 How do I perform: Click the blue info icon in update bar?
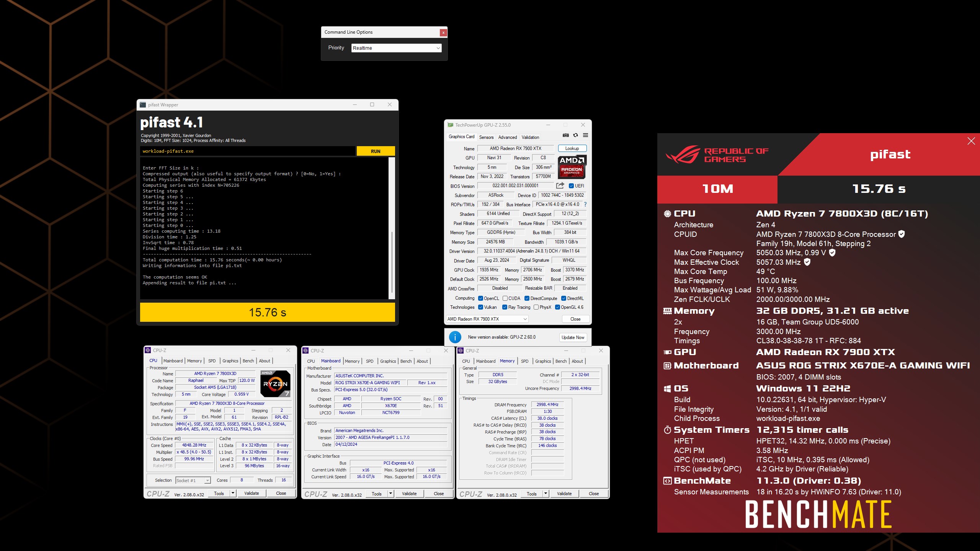(x=455, y=337)
